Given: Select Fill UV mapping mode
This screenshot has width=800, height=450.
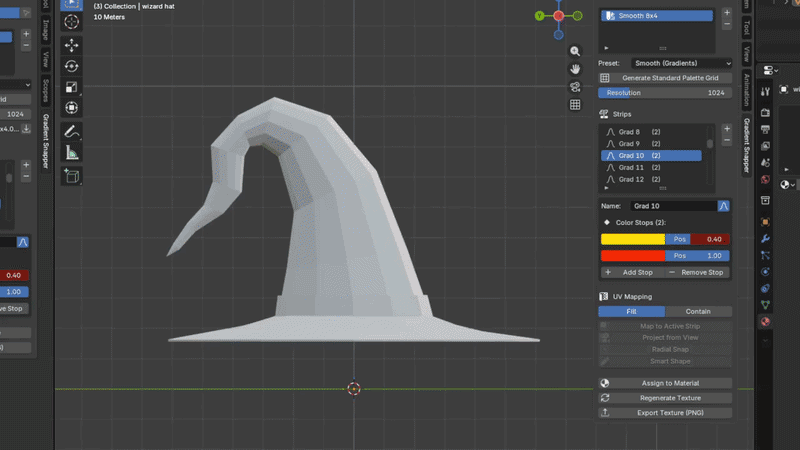Looking at the screenshot, I should (631, 311).
